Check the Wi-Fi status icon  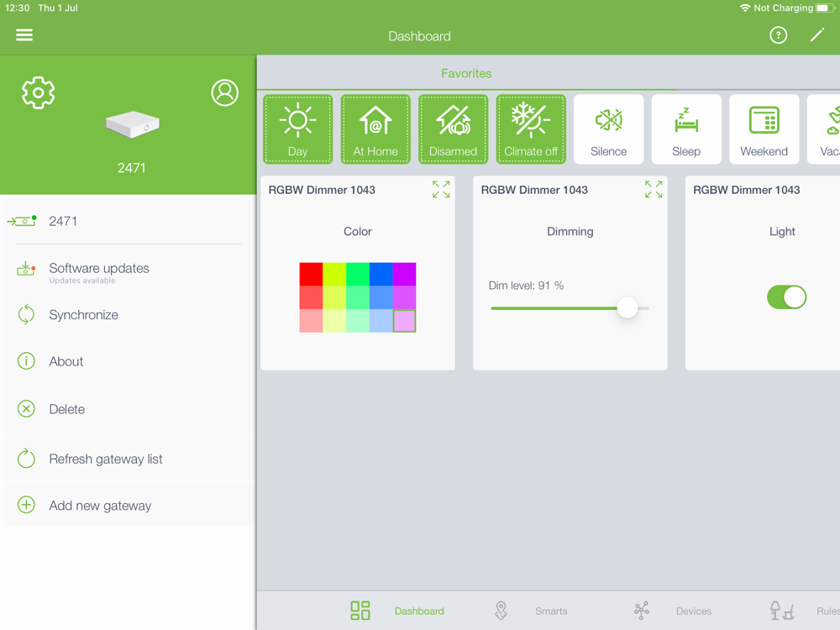[744, 8]
